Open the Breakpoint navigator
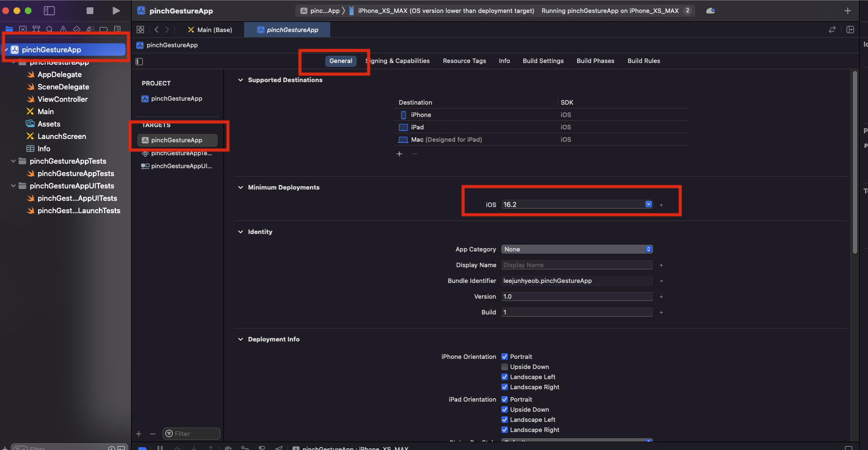Viewport: 868px width, 450px height. pos(104,29)
